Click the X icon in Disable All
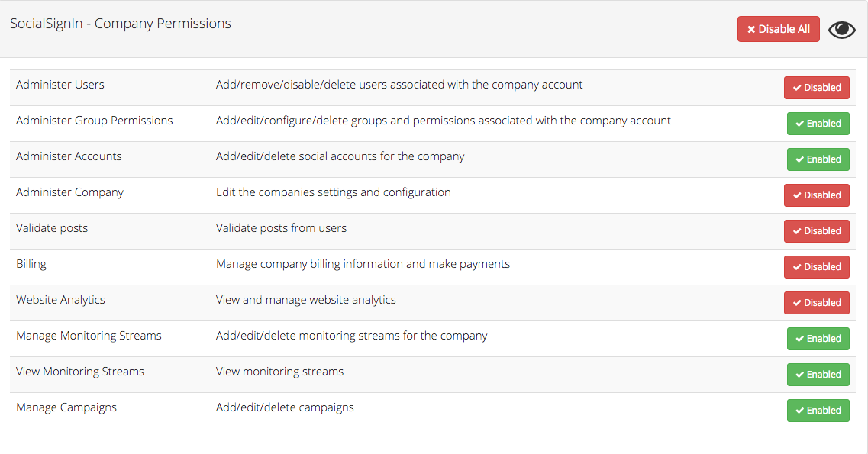 pyautogui.click(x=751, y=29)
